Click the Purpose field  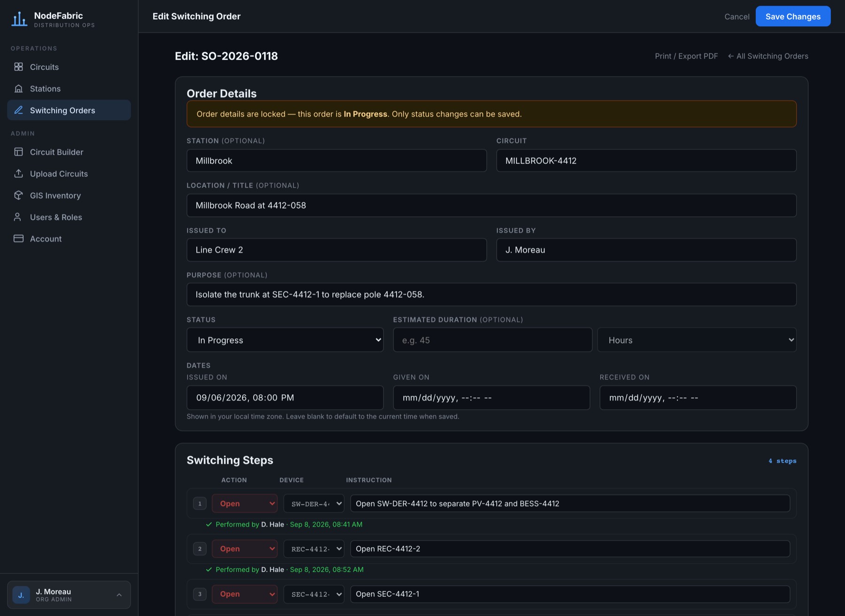492,294
